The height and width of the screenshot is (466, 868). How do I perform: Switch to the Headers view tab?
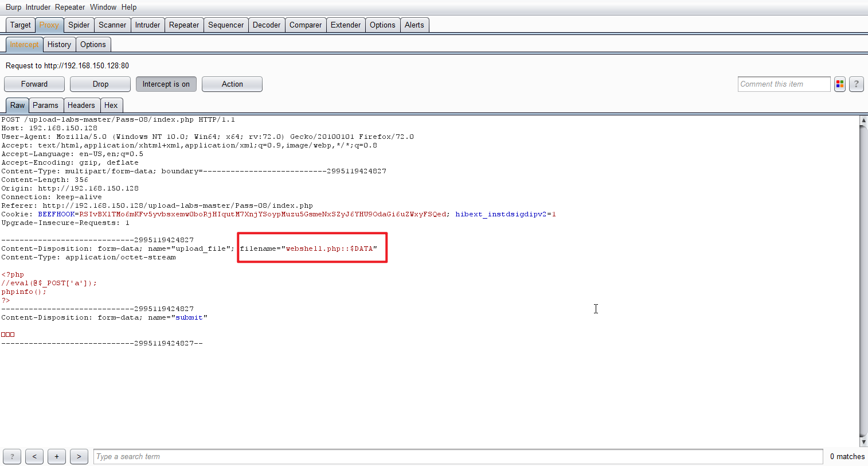(x=81, y=105)
